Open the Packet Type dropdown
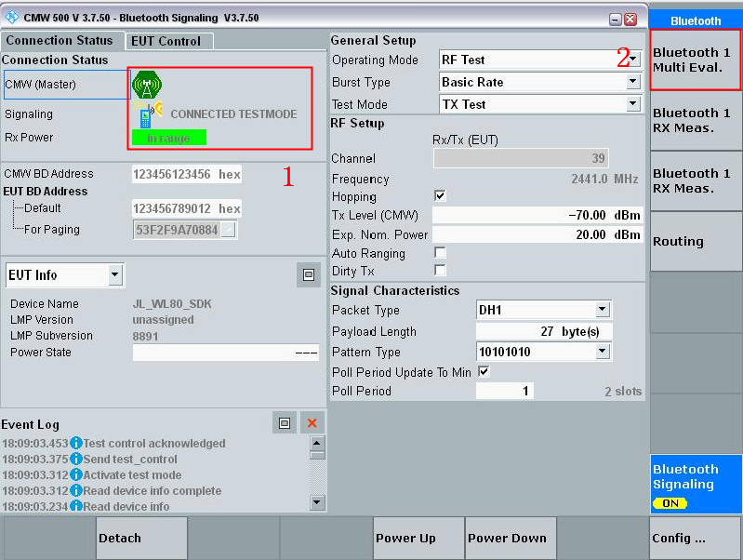Screen dimensions: 743x560 point(603,310)
